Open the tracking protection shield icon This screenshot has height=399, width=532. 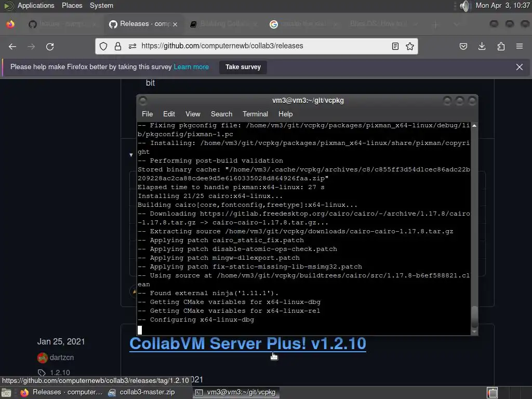(x=103, y=46)
